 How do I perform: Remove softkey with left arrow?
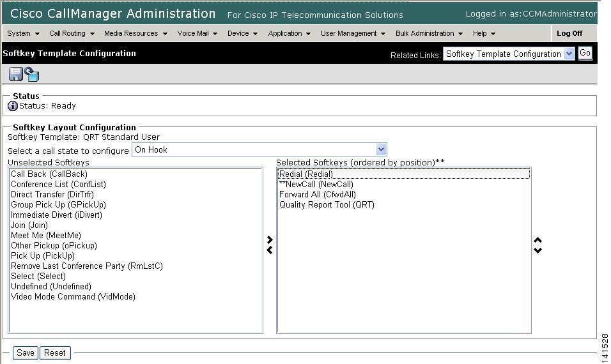click(270, 250)
